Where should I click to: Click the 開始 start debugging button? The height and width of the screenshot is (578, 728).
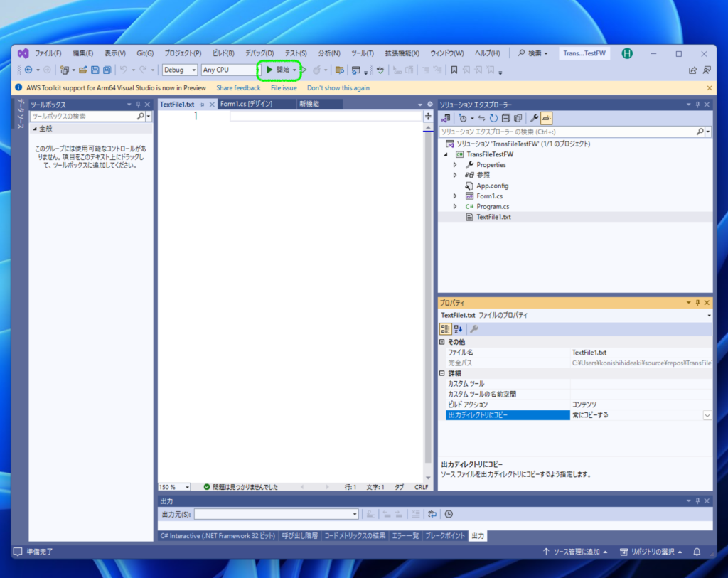(x=278, y=70)
